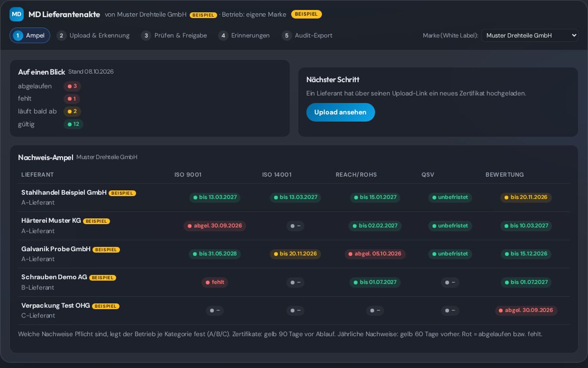588x368 pixels.
Task: Click Härterei's QSV unbefristet pill
Action: 450,226
